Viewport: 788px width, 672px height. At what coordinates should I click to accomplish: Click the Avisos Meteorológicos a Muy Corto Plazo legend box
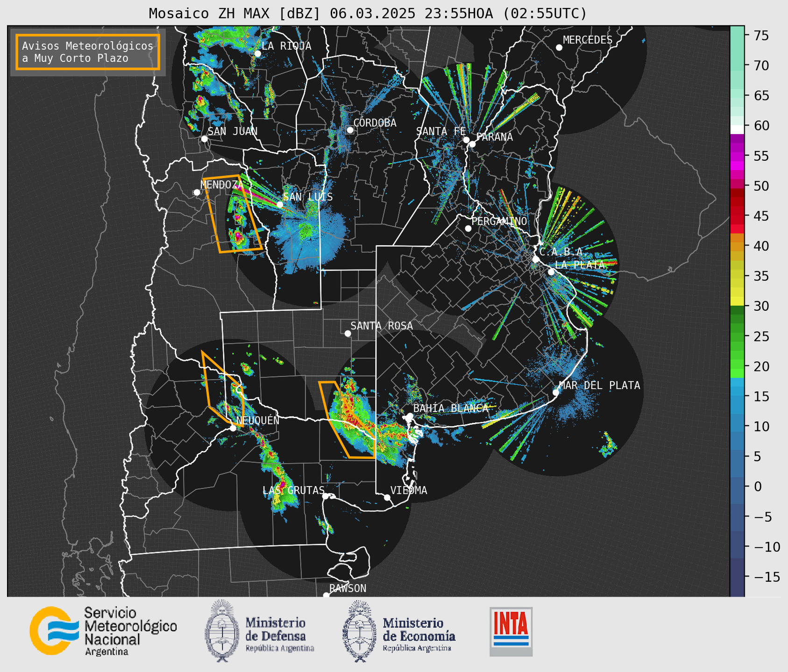88,52
